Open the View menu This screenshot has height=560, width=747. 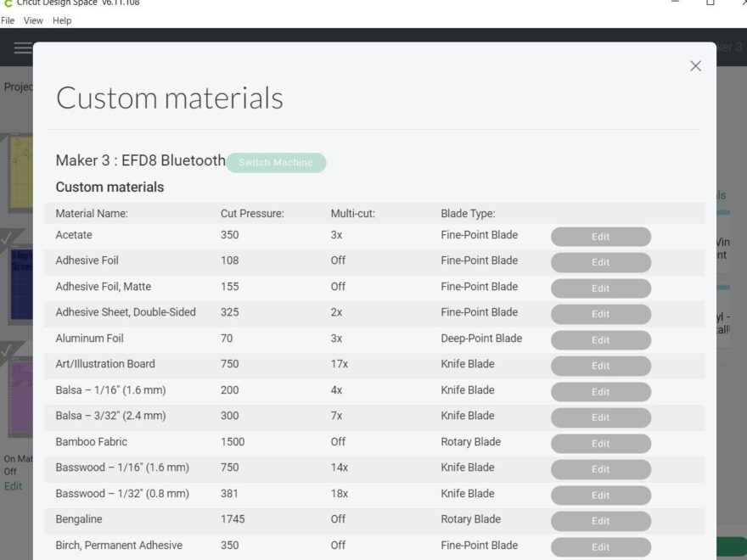tap(33, 20)
